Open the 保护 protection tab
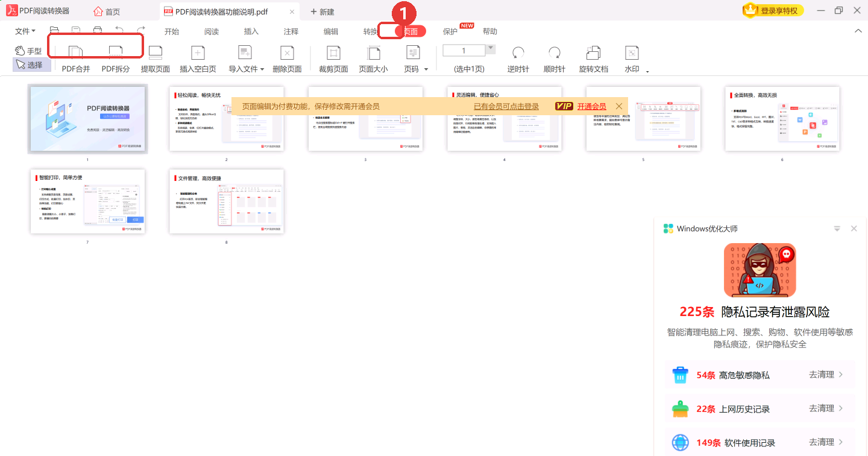 (x=450, y=31)
